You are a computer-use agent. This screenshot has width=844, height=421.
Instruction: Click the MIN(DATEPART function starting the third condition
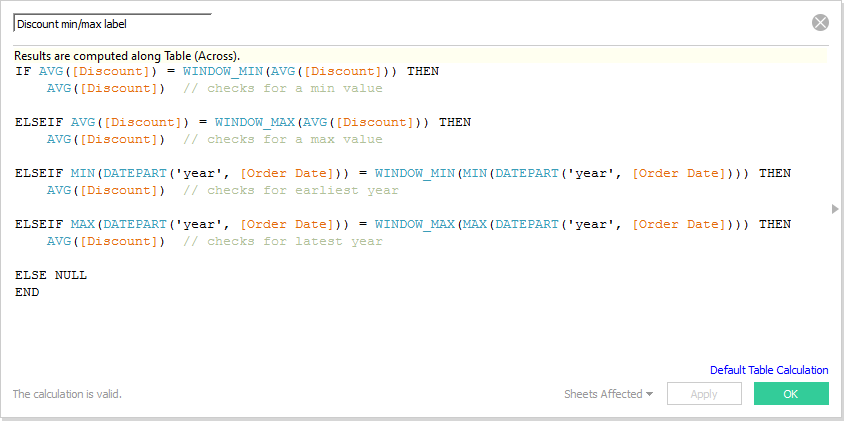[82, 173]
